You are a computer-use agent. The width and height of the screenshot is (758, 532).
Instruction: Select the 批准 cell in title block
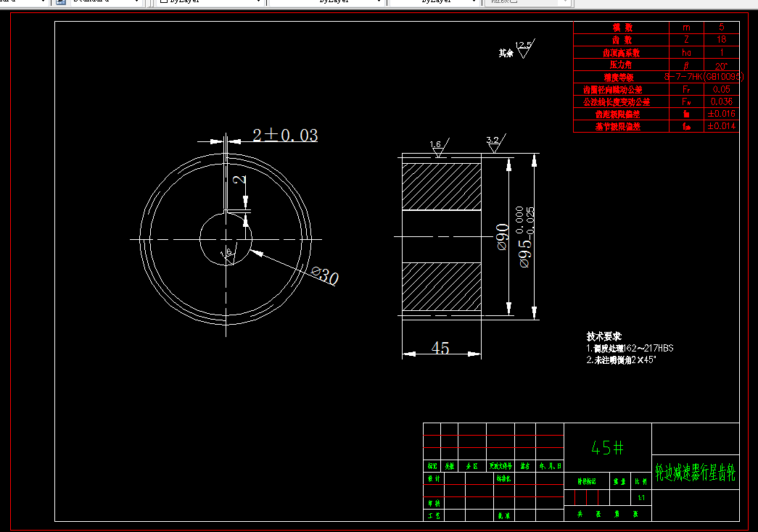tap(503, 516)
